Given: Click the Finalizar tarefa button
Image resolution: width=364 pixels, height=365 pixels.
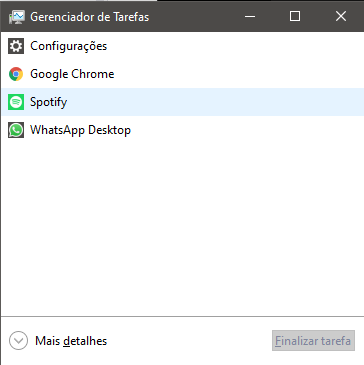Looking at the screenshot, I should pos(313,341).
